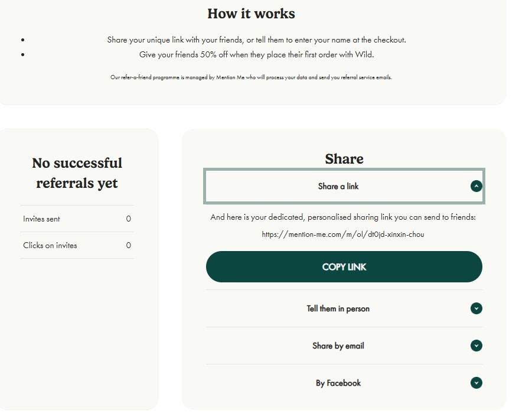519x420 pixels.
Task: Click the Mention Me data processing notice
Action: [251, 77]
